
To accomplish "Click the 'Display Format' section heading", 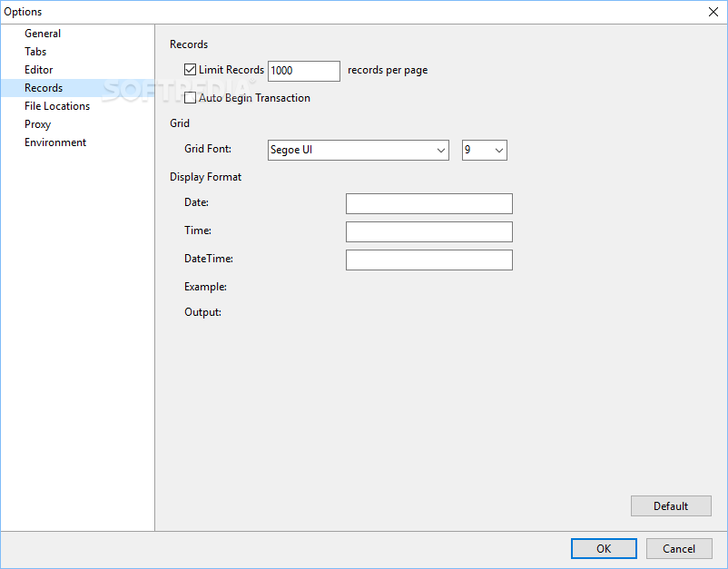I will coord(206,177).
